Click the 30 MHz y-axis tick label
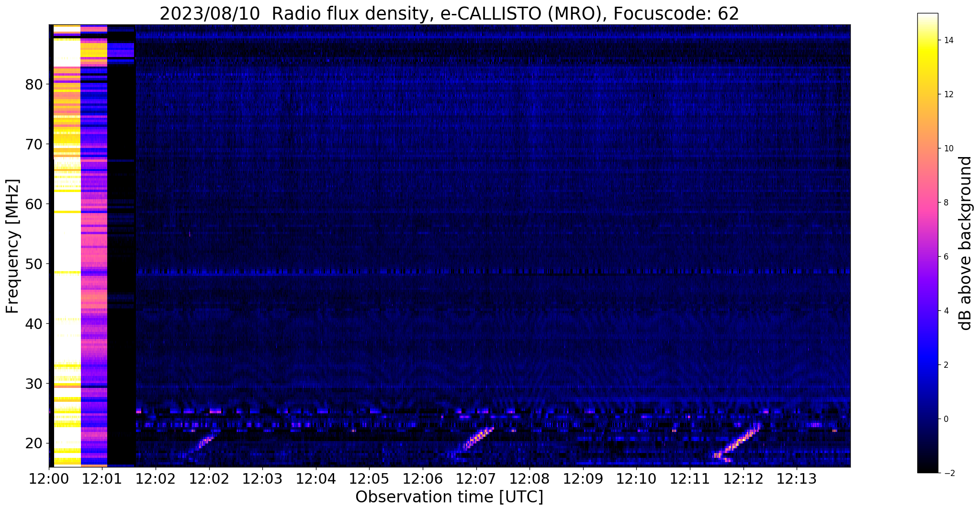Viewport: 980px width, 511px height. pyautogui.click(x=34, y=384)
